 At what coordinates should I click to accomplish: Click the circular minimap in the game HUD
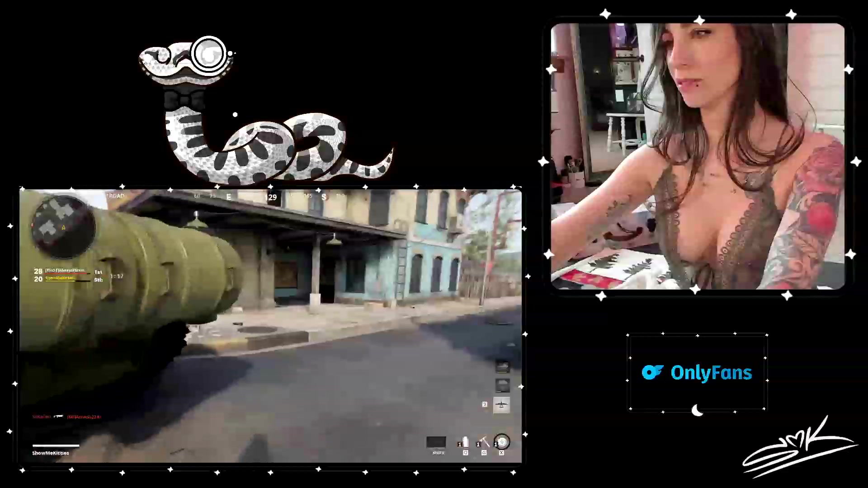point(63,227)
